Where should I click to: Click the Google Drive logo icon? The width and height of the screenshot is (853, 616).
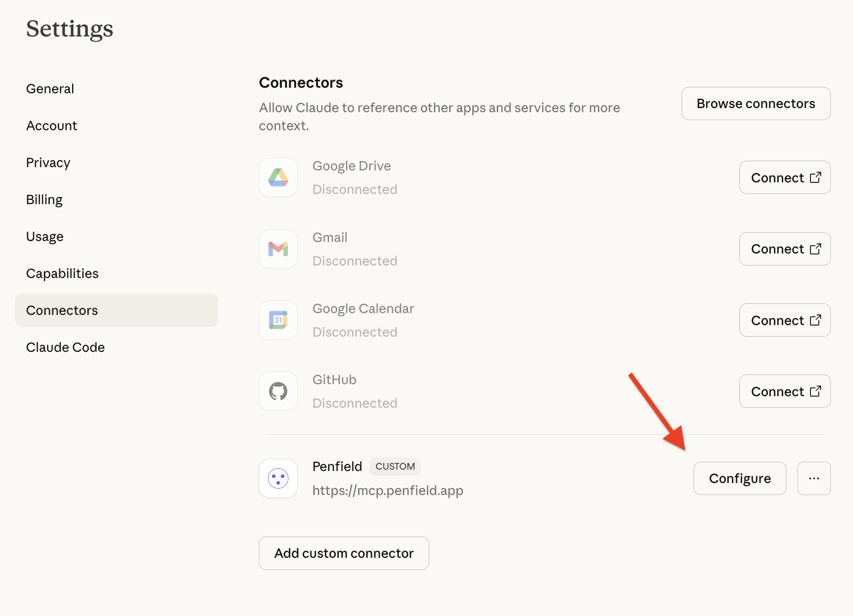click(278, 177)
